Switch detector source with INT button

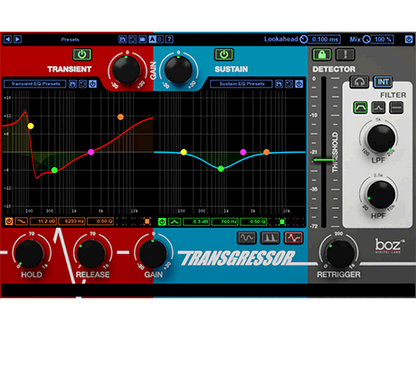(x=383, y=82)
